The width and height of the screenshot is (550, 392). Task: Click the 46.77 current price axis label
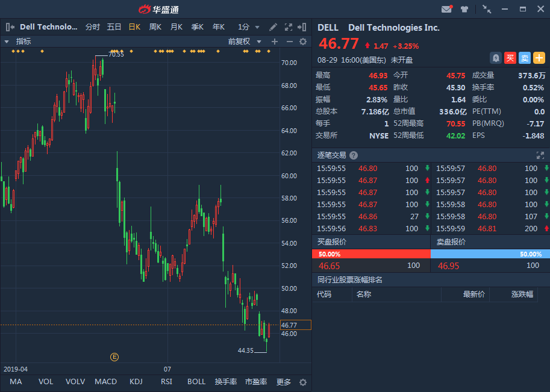[x=295, y=325]
